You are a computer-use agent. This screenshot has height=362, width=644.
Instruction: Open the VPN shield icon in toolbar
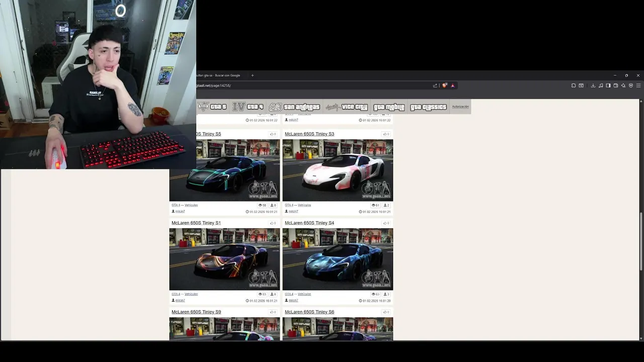tap(631, 85)
